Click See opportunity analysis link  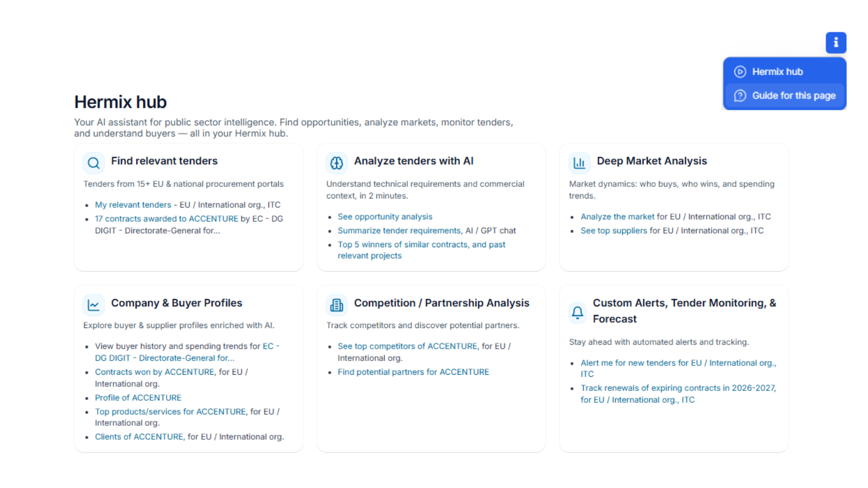385,217
